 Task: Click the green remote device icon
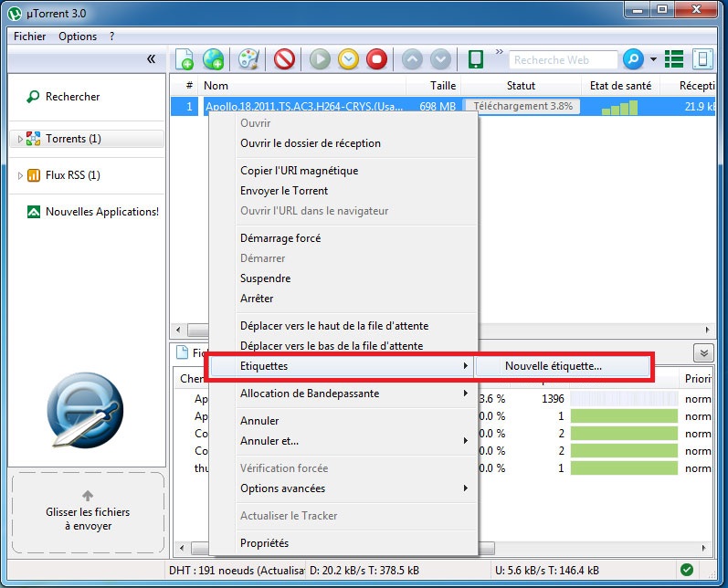[x=476, y=59]
